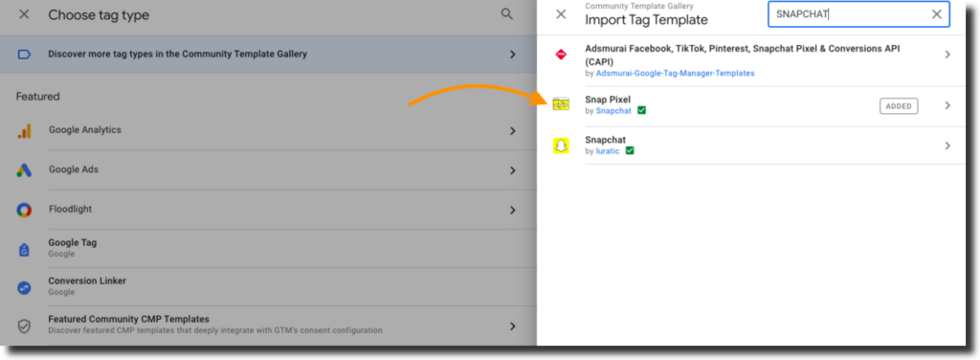Select the Google Analytics tag type
Screen dimensions: 980x360
point(268,130)
